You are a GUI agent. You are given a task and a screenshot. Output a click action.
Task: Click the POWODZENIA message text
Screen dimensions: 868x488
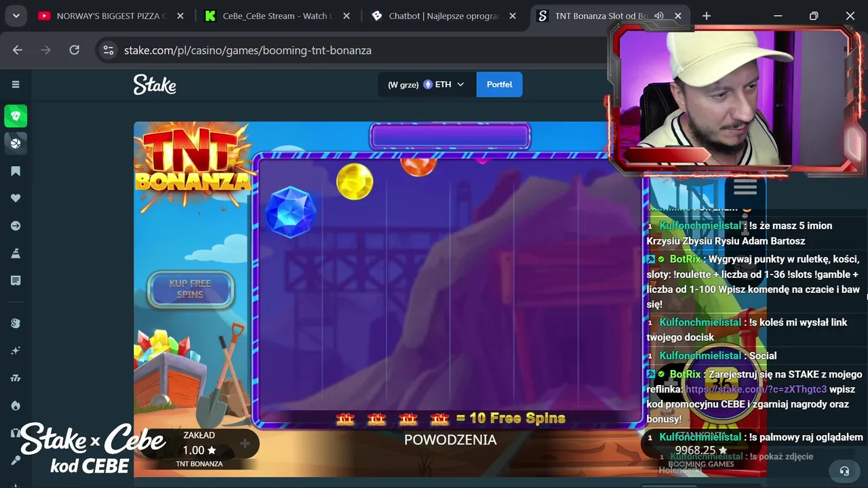coord(450,440)
